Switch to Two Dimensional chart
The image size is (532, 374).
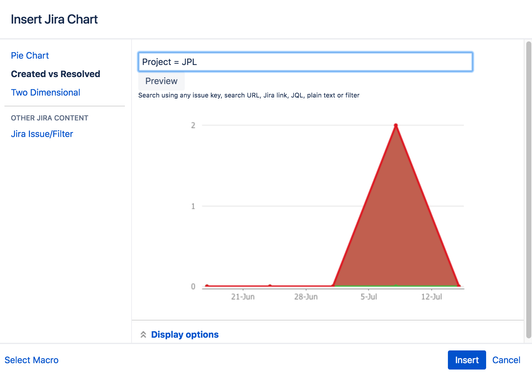coord(45,92)
